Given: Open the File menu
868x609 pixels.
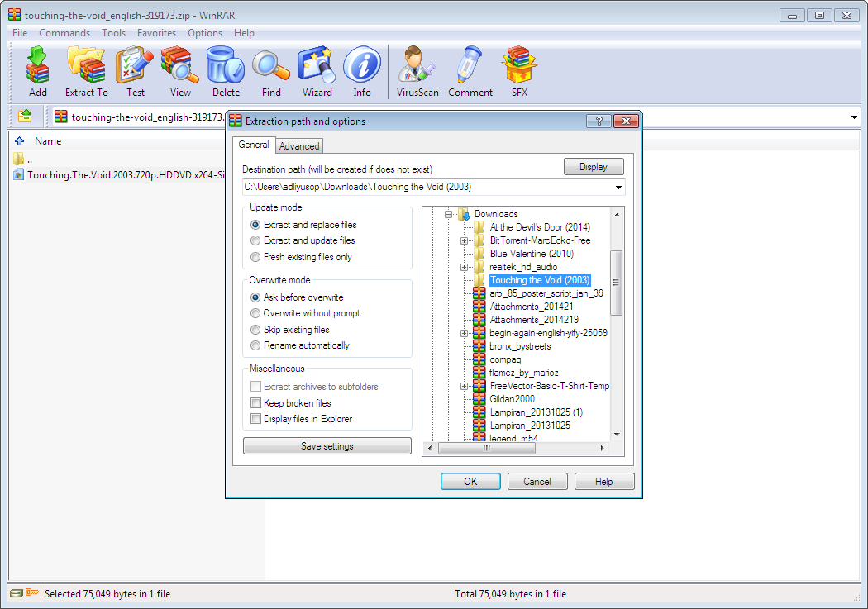Looking at the screenshot, I should click(20, 32).
